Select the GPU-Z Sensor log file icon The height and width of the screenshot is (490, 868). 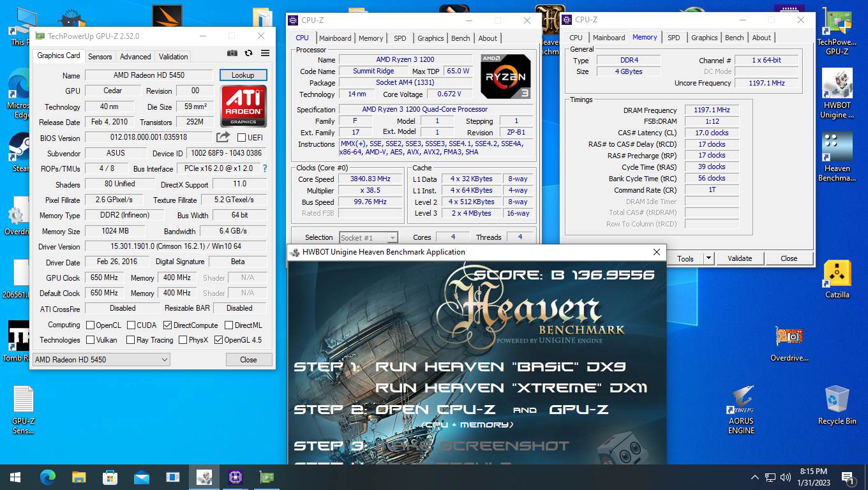click(23, 410)
